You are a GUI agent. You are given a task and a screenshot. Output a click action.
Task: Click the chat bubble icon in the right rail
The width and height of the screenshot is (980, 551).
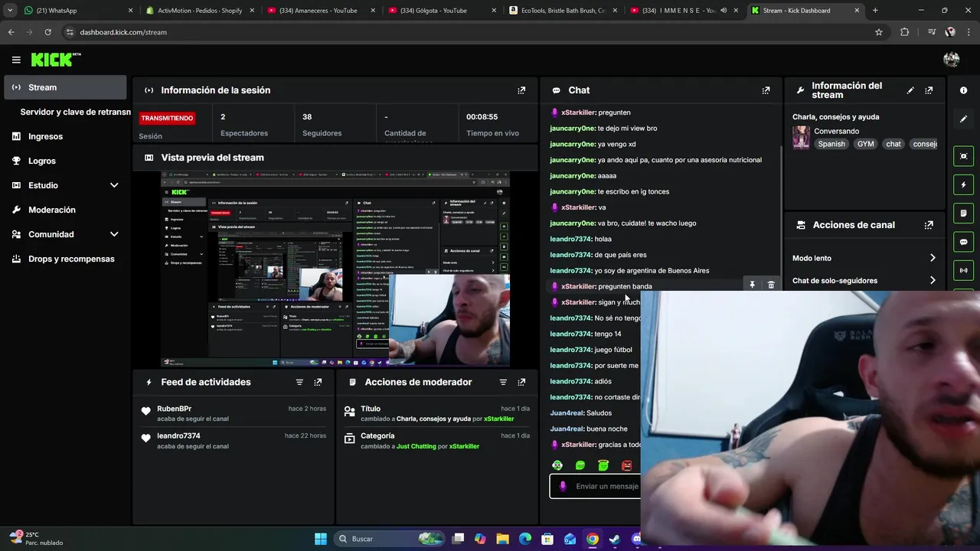pos(963,242)
